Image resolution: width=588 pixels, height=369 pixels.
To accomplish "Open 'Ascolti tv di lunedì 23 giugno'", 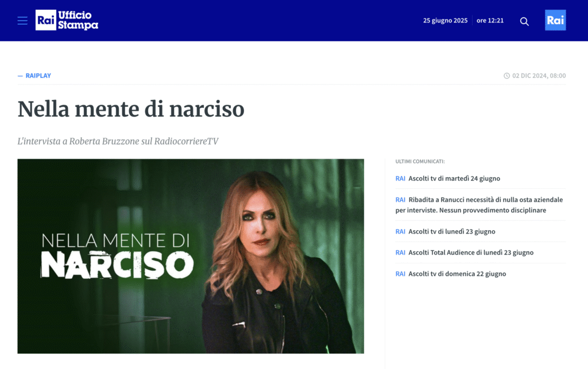I will pos(451,231).
